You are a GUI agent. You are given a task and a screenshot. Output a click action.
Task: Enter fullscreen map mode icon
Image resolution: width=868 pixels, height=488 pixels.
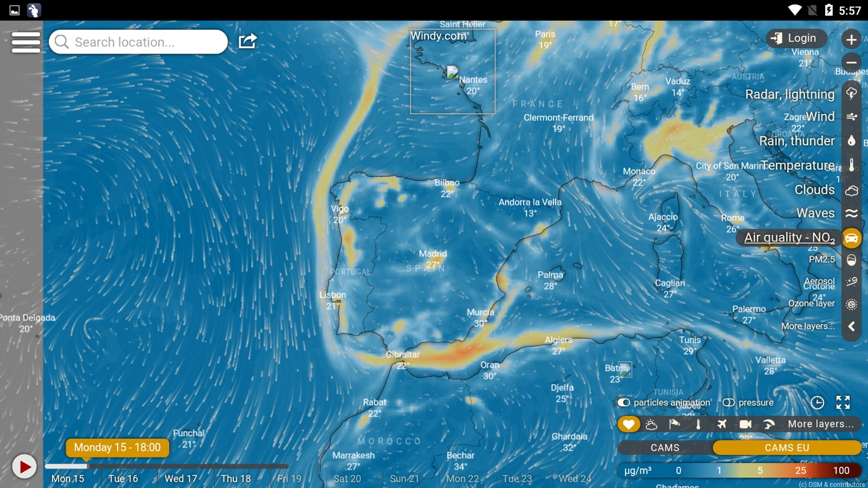[x=843, y=403]
